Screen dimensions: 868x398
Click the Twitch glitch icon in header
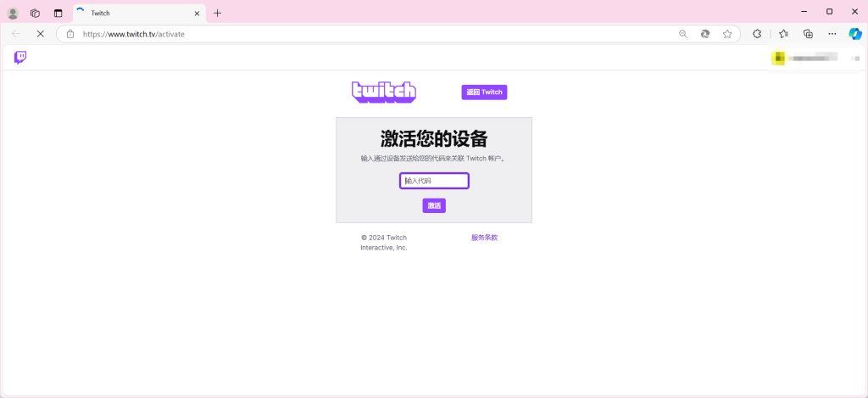pyautogui.click(x=20, y=58)
